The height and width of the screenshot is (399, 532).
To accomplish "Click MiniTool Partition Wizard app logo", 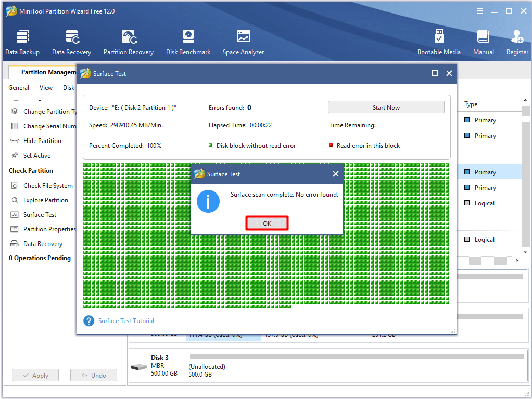I will 11,11.
